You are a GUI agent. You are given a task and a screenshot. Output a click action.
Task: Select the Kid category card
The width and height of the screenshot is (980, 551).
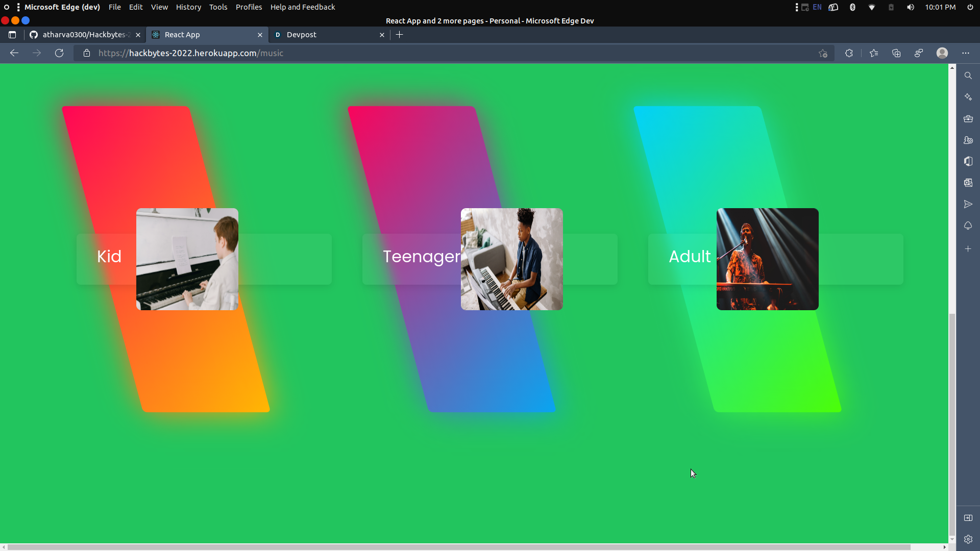[109, 257]
